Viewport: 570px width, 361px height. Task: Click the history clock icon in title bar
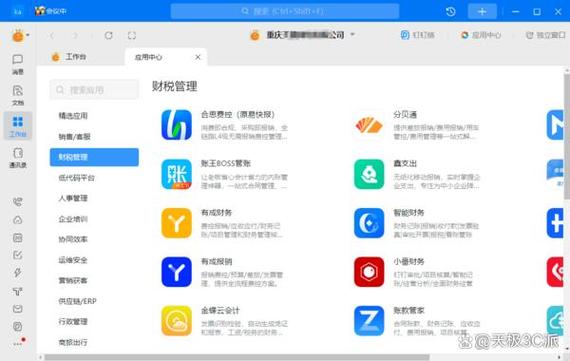coord(451,12)
